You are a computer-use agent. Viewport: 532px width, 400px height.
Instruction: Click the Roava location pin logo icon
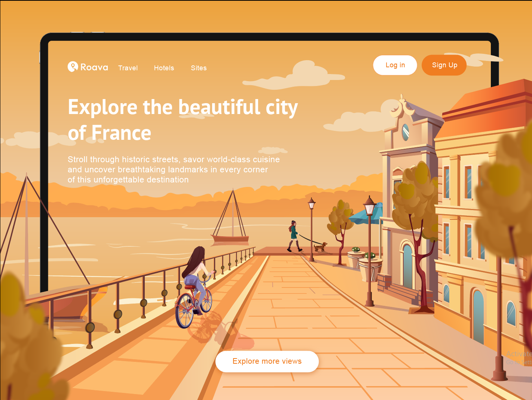(x=72, y=66)
